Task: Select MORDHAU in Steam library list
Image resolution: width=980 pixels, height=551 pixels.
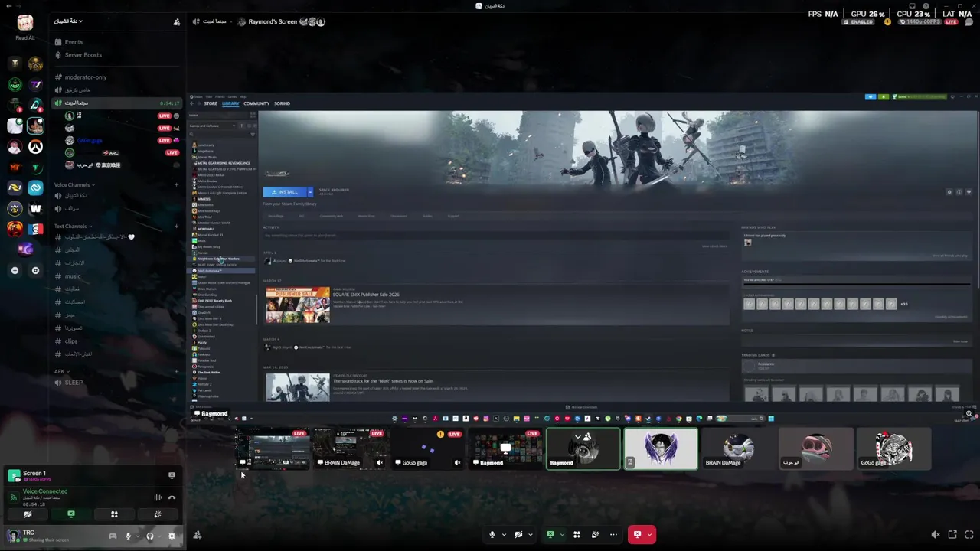Action: pyautogui.click(x=205, y=229)
